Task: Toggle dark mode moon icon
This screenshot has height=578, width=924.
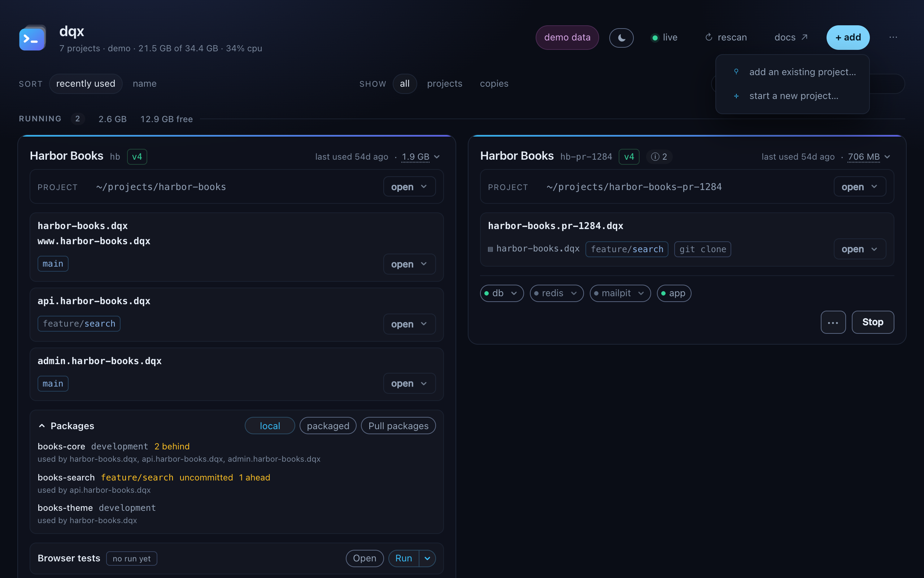Action: (x=621, y=38)
